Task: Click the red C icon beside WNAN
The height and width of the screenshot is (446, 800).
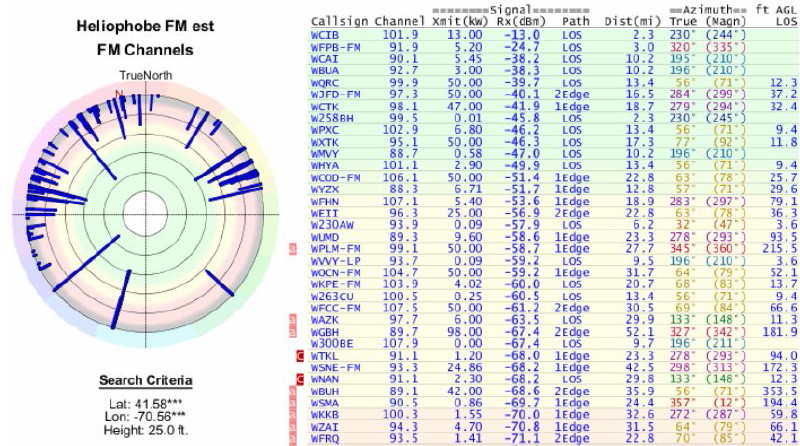Action: 299,379
